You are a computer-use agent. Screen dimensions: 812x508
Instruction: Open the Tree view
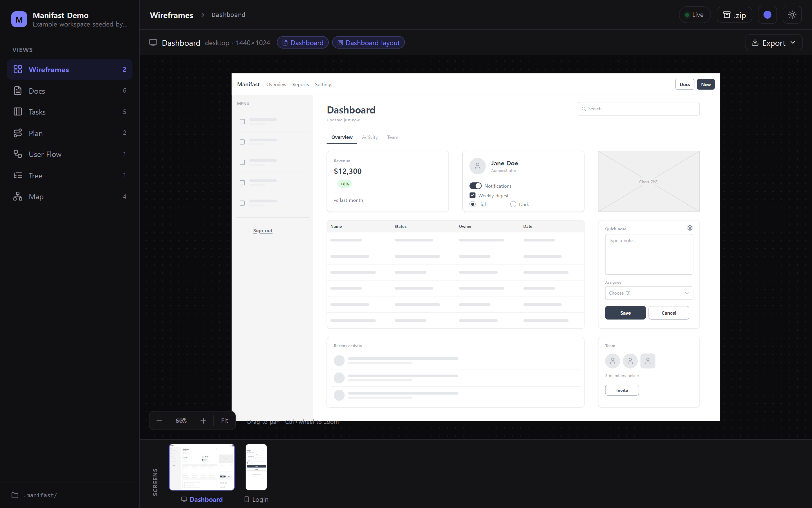pos(69,175)
